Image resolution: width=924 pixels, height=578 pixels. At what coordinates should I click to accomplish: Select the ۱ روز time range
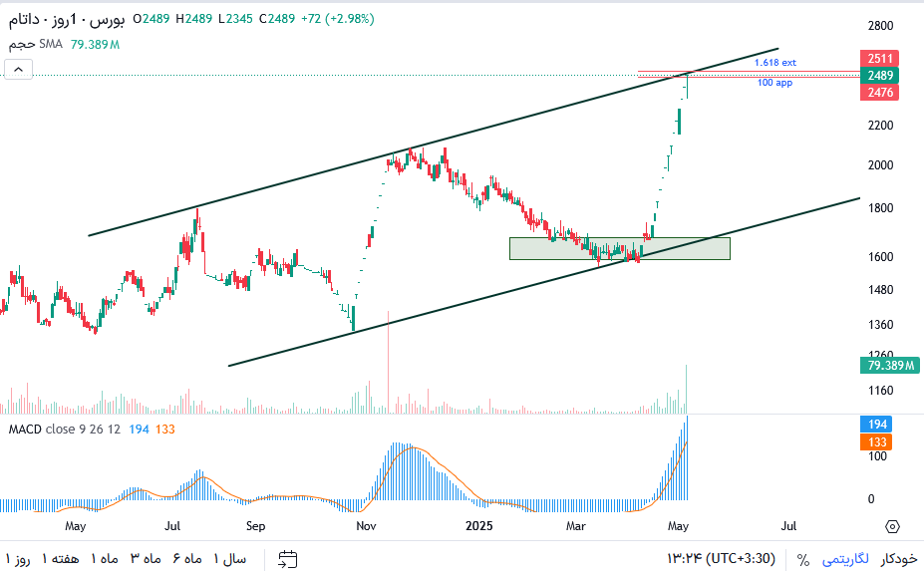[x=18, y=558]
